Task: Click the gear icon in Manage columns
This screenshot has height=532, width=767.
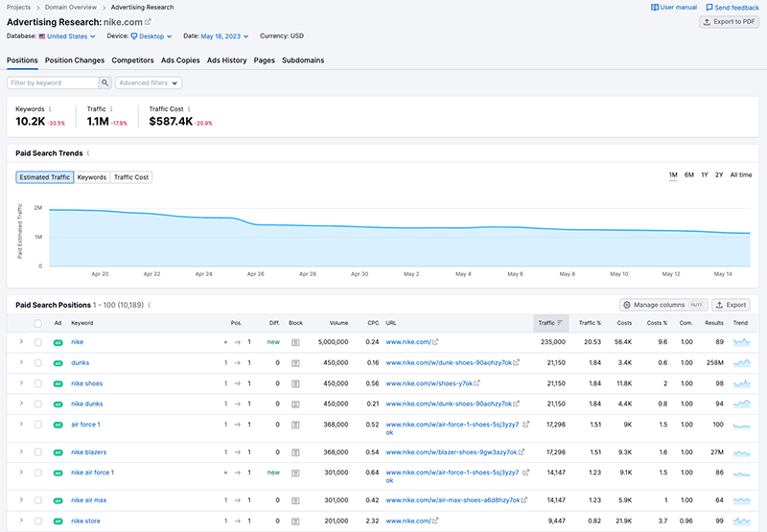Action: pyautogui.click(x=627, y=305)
